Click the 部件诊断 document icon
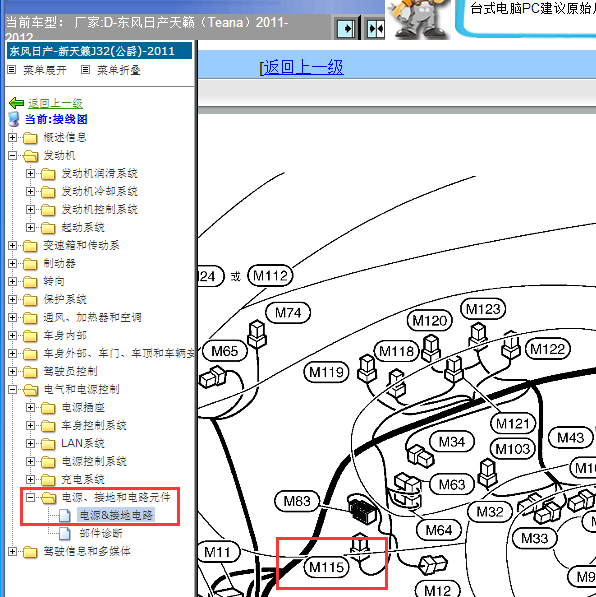This screenshot has width=596, height=597. point(65,533)
